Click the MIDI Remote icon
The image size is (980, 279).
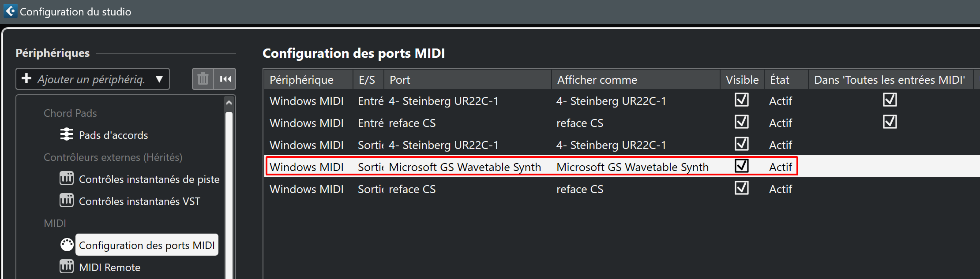[x=67, y=267]
